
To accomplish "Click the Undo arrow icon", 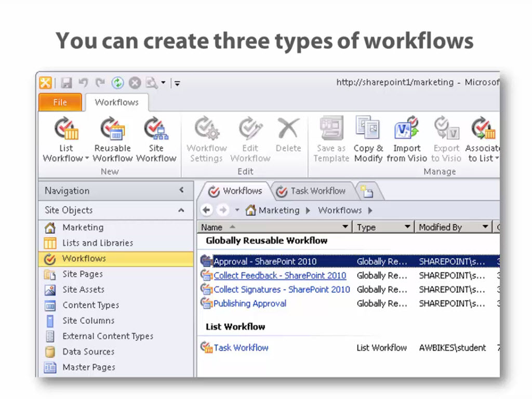I will point(83,83).
